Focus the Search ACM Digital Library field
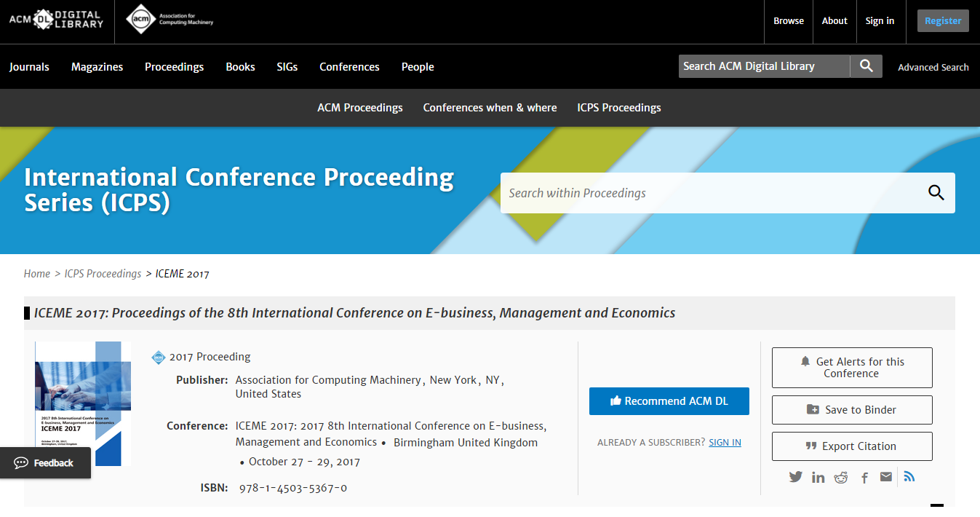The image size is (980, 517). [x=764, y=66]
